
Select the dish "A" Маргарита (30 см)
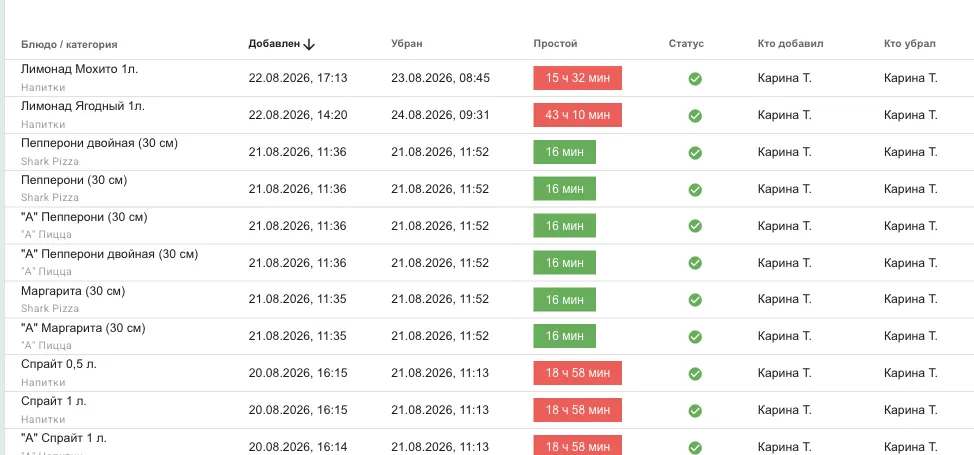tap(83, 328)
